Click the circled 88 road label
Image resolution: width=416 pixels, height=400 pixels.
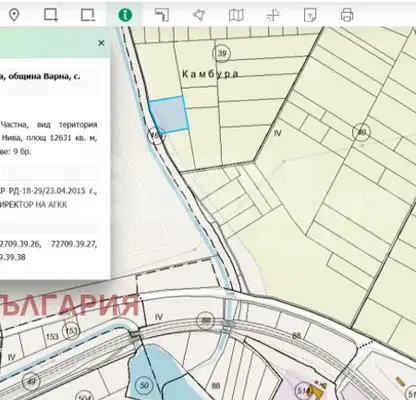click(x=206, y=321)
